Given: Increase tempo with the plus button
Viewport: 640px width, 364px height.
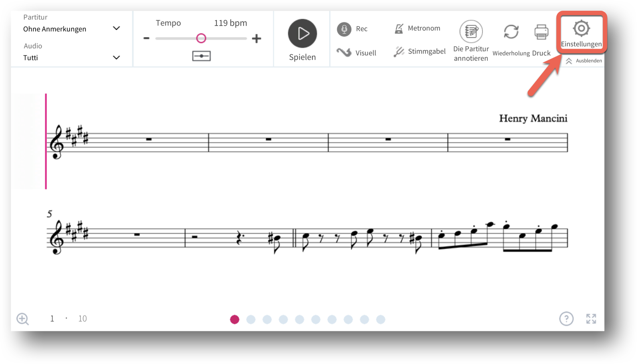Looking at the screenshot, I should coord(256,38).
